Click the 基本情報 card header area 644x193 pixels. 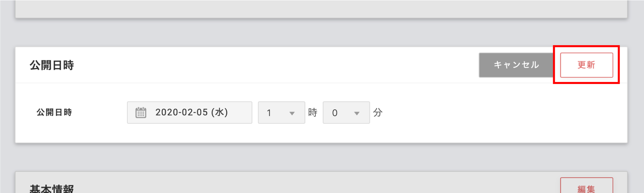[x=301, y=184]
